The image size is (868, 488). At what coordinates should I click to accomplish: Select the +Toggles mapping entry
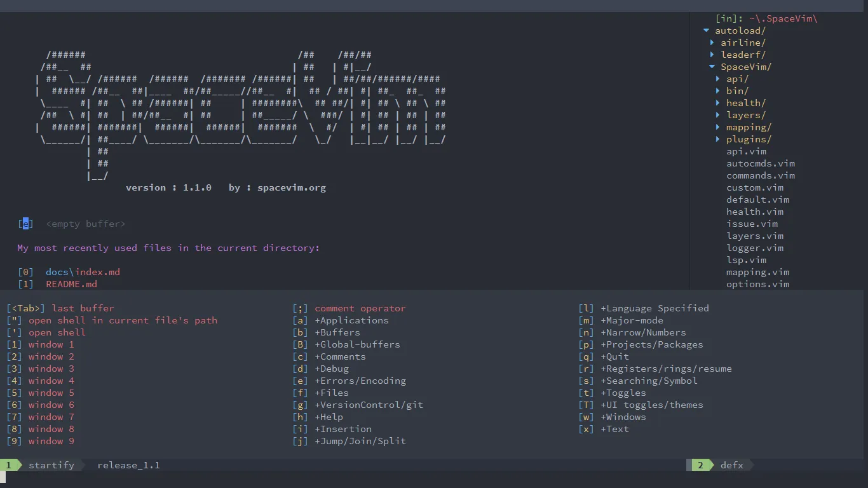coord(623,393)
